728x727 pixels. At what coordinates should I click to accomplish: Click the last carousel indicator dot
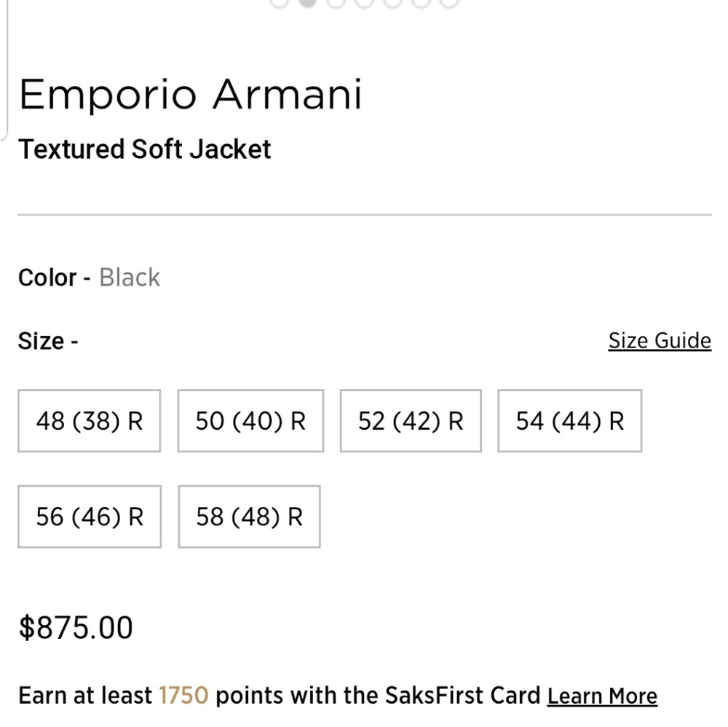tap(448, 2)
